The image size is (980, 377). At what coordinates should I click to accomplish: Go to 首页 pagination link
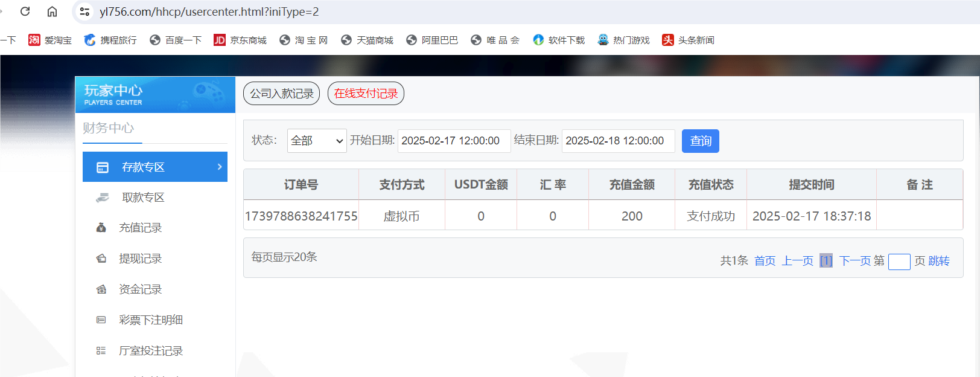[765, 261]
